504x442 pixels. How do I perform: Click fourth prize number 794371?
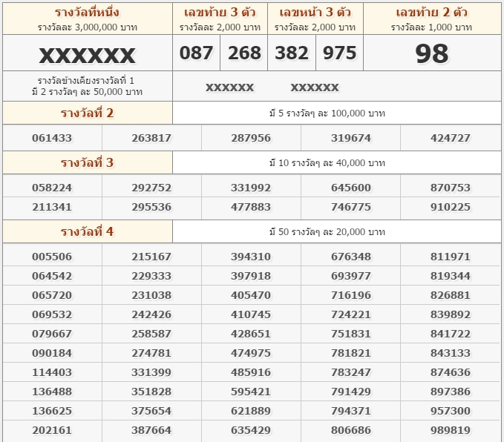(351, 411)
